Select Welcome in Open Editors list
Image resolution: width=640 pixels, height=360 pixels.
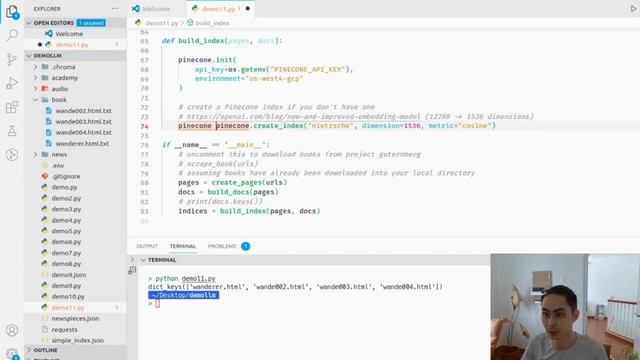coord(69,34)
